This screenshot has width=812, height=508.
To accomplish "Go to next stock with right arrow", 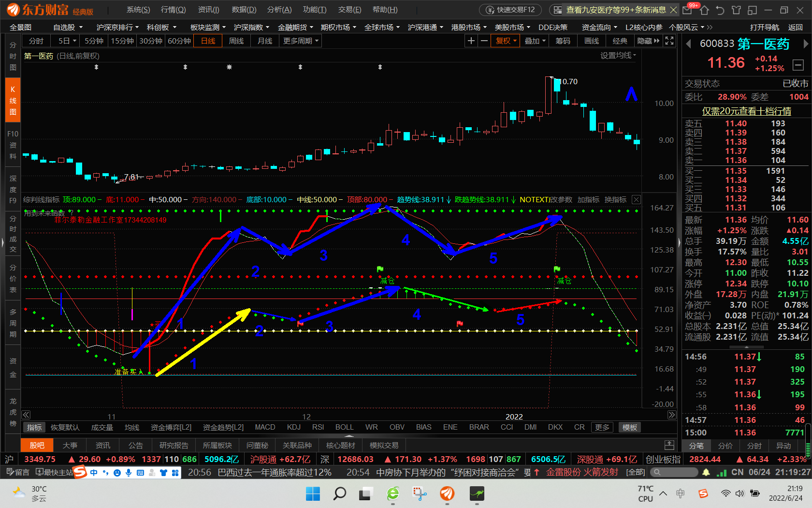I will (x=805, y=44).
